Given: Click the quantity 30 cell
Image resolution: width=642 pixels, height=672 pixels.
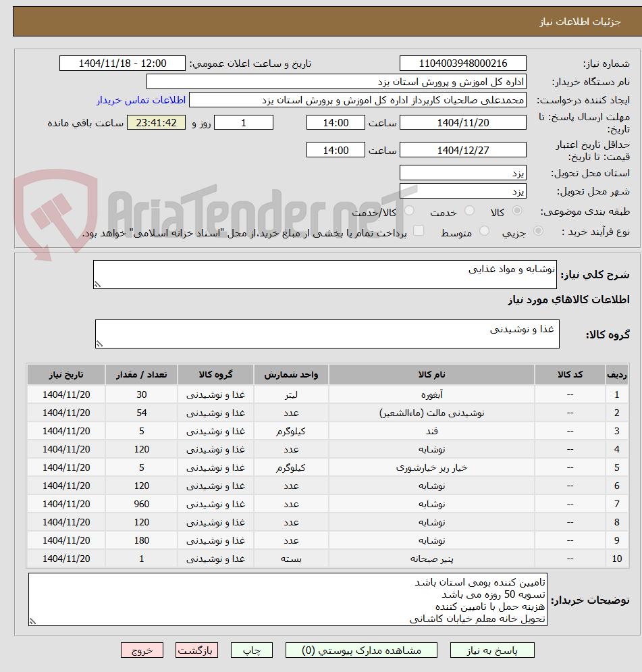Looking at the screenshot, I should [141, 394].
